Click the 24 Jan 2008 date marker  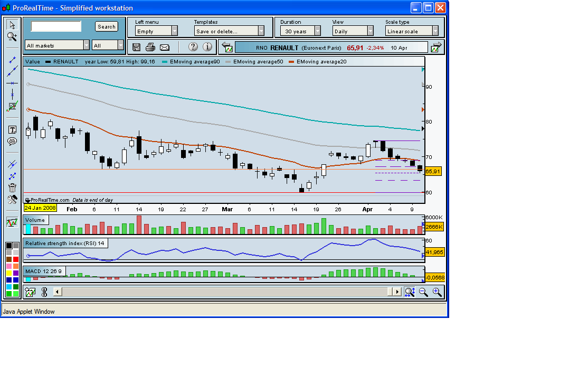coord(40,208)
